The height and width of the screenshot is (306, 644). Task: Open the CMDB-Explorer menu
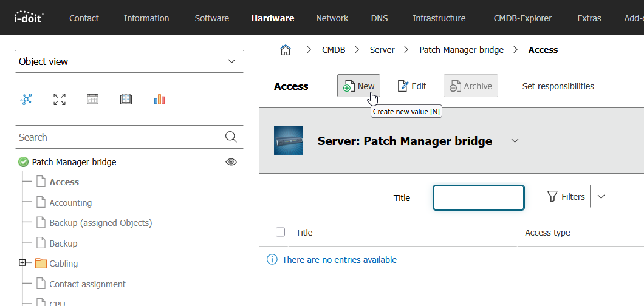[523, 18]
